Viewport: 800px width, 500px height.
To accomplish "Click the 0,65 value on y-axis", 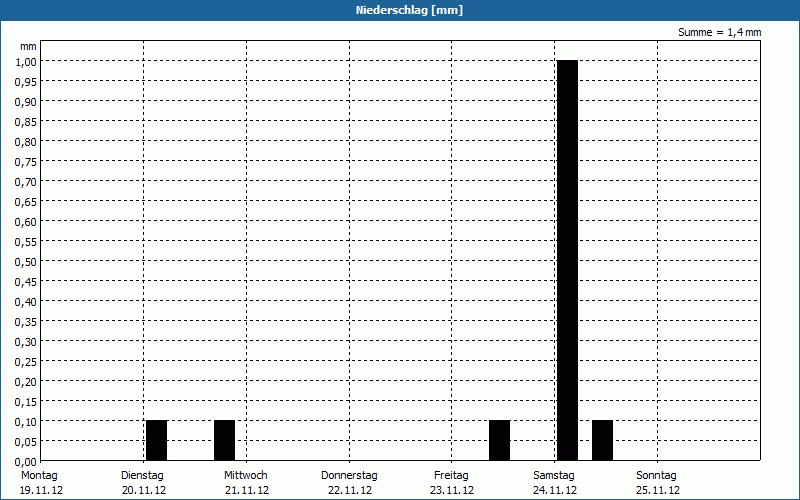I will pyautogui.click(x=26, y=202).
